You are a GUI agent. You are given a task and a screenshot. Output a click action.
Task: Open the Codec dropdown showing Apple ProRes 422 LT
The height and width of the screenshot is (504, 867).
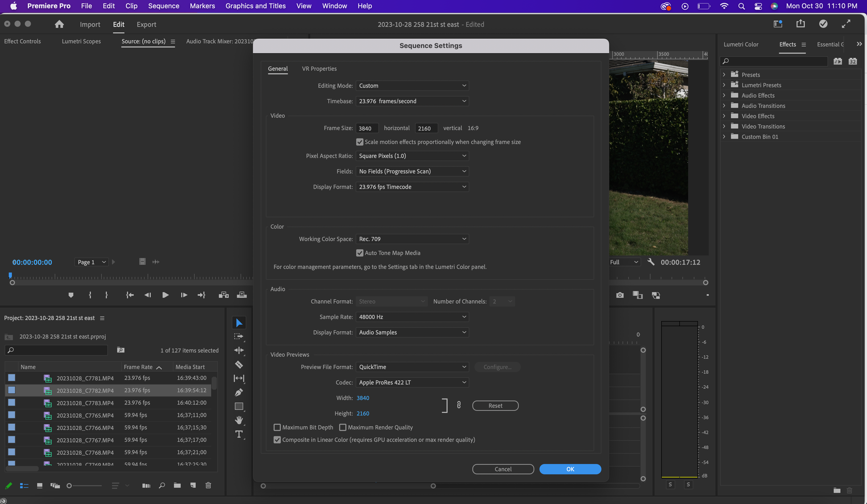pos(412,382)
